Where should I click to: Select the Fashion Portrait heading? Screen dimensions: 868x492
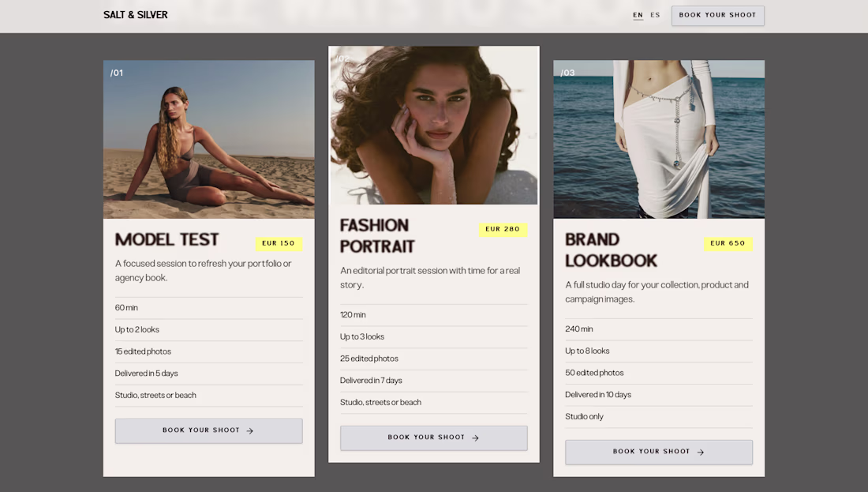(377, 235)
